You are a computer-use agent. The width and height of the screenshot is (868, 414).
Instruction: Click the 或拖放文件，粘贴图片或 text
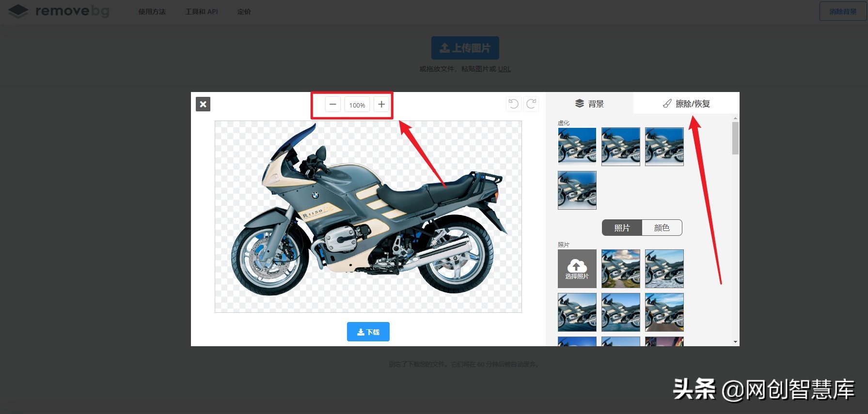[458, 69]
